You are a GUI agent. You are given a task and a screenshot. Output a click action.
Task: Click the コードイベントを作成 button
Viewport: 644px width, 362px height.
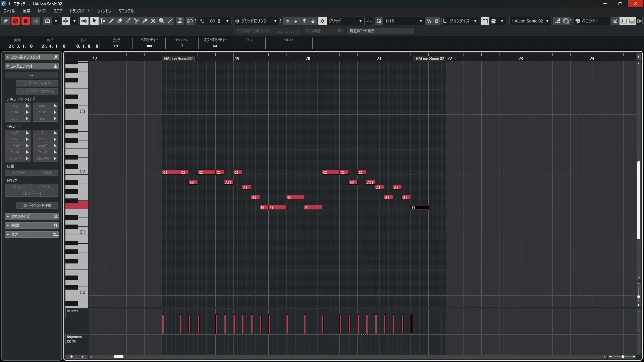[37, 205]
